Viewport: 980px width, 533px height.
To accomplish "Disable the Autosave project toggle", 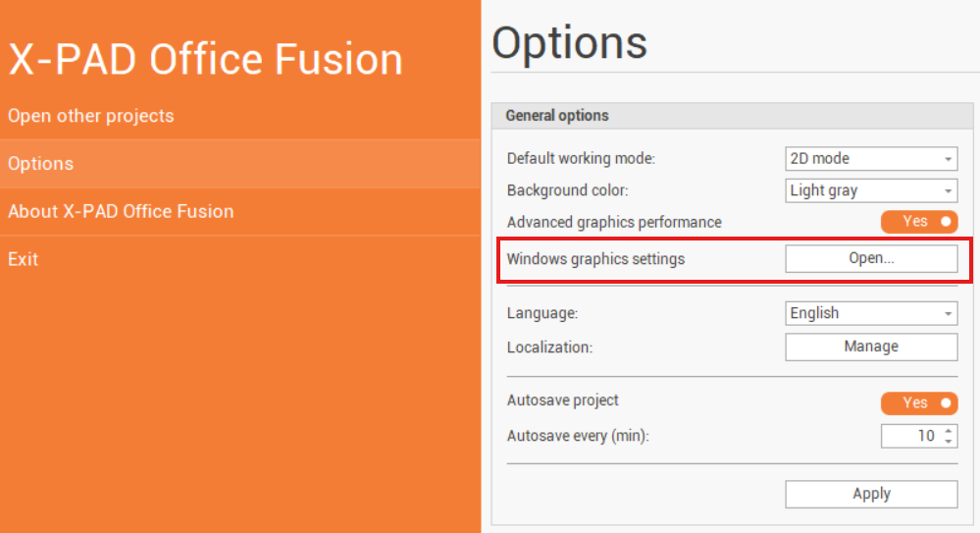I will click(919, 402).
